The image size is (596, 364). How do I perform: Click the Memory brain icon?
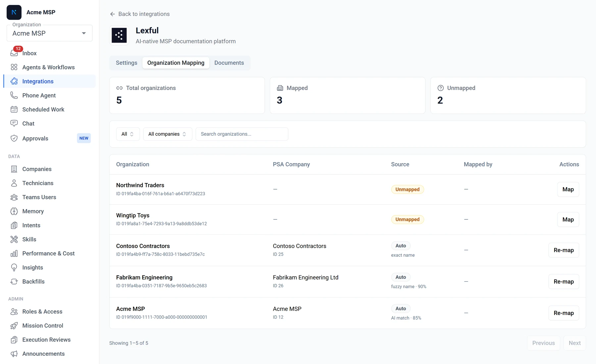click(14, 211)
